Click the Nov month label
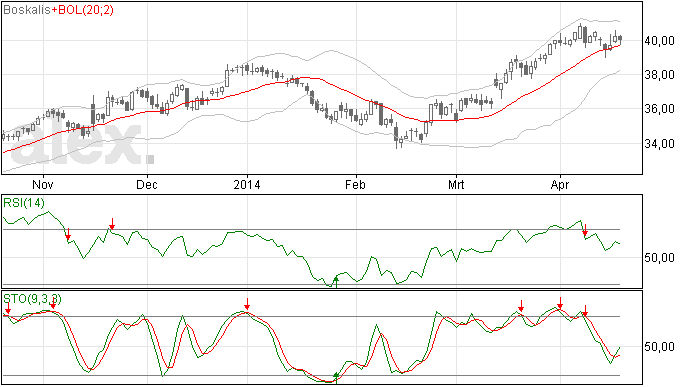 coord(43,184)
